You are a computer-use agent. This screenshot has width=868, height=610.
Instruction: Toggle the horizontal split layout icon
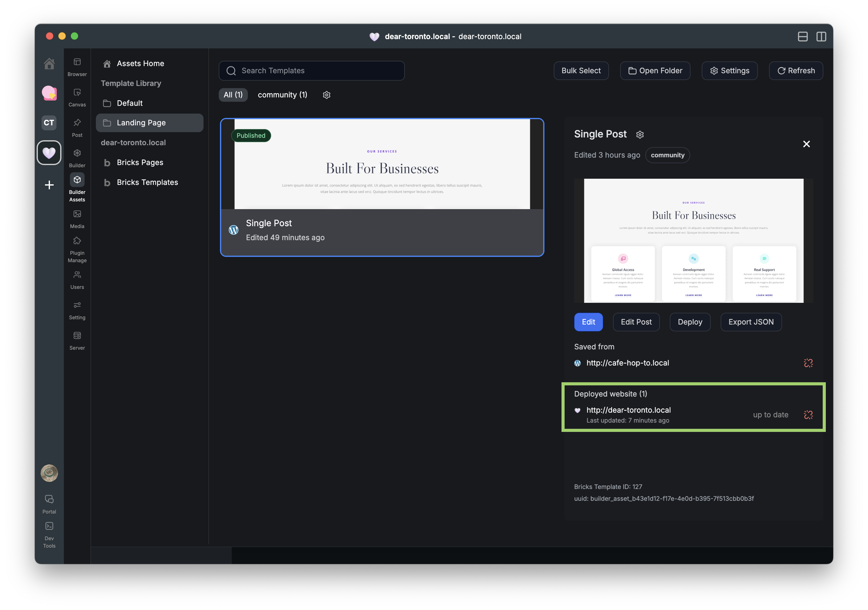[803, 37]
